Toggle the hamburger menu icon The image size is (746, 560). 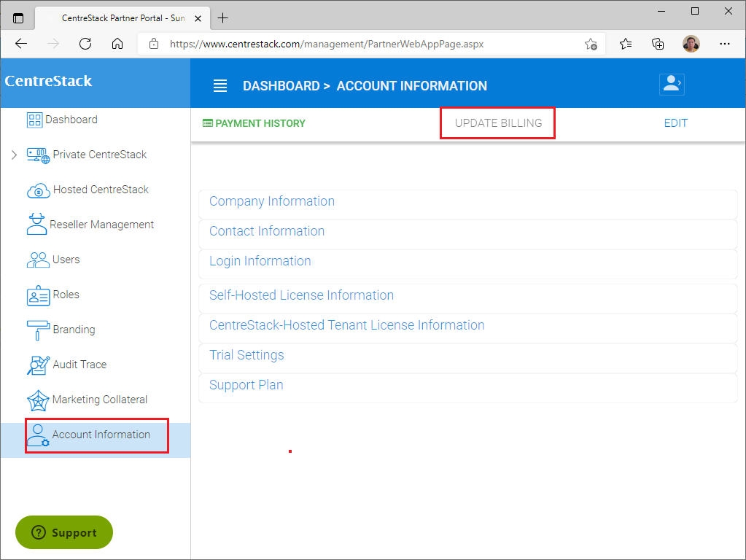coord(219,85)
